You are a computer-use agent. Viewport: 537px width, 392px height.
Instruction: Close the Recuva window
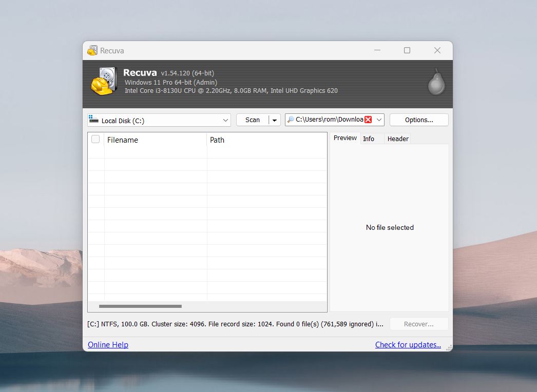[x=437, y=50]
